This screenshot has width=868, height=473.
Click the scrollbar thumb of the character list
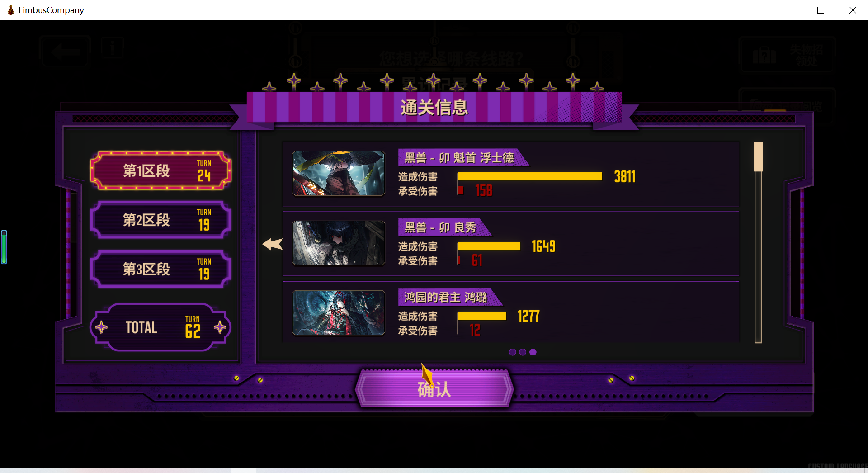758,157
